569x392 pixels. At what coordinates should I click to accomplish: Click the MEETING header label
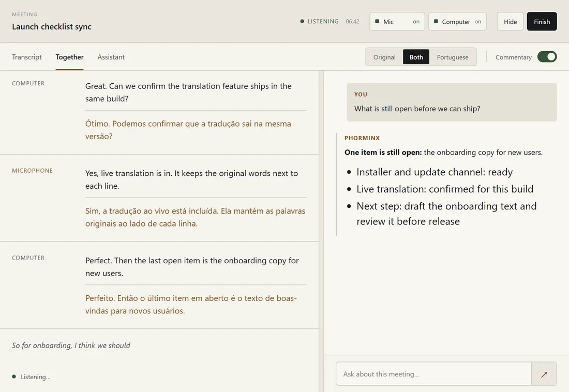coord(25,14)
